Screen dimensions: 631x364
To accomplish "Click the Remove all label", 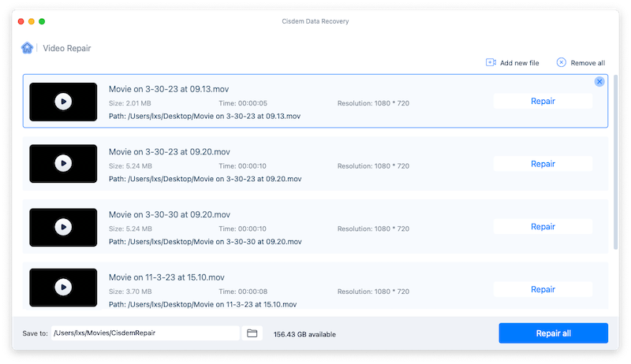I will 588,63.
